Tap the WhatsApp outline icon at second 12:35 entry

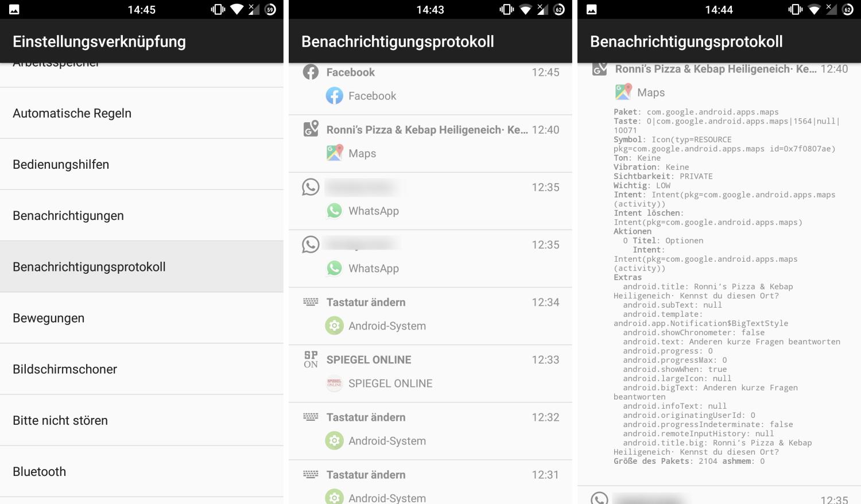click(311, 245)
